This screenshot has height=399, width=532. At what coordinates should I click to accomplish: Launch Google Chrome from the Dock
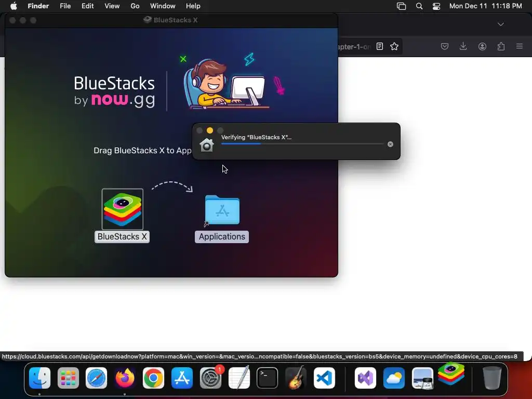click(x=153, y=378)
